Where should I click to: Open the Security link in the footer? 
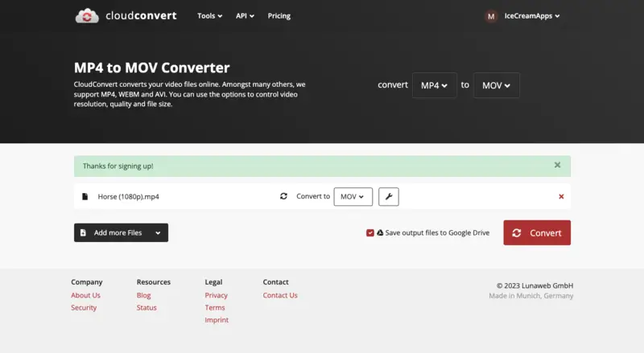click(x=84, y=307)
